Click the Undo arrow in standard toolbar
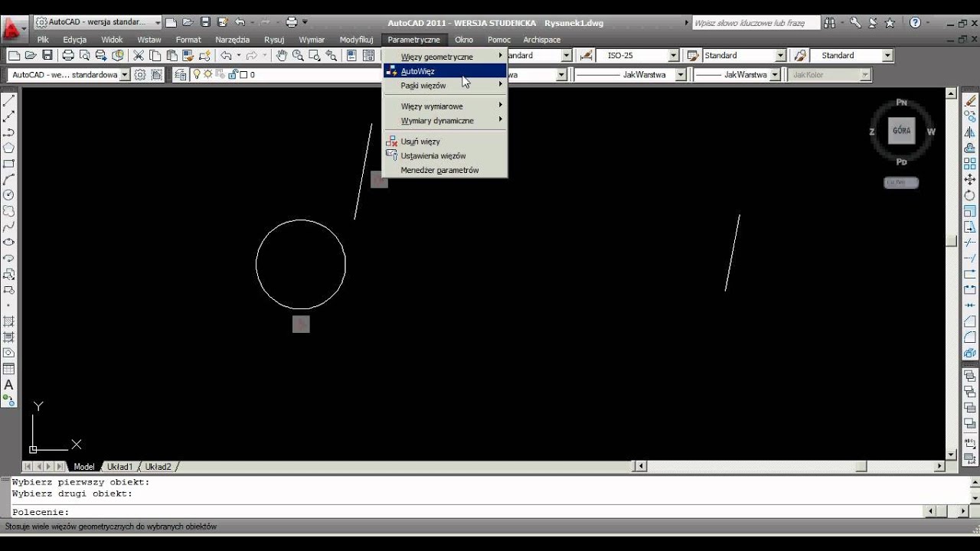Screen dimensions: 980x551 (225, 55)
